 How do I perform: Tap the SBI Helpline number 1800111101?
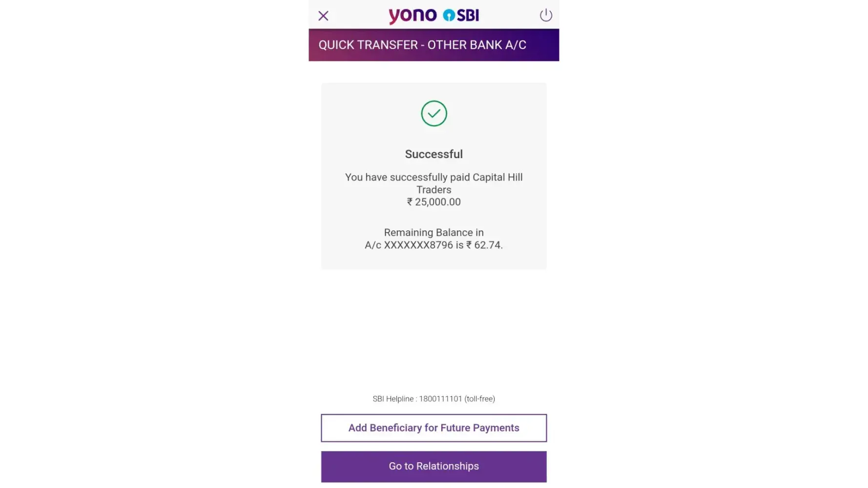[x=440, y=399]
